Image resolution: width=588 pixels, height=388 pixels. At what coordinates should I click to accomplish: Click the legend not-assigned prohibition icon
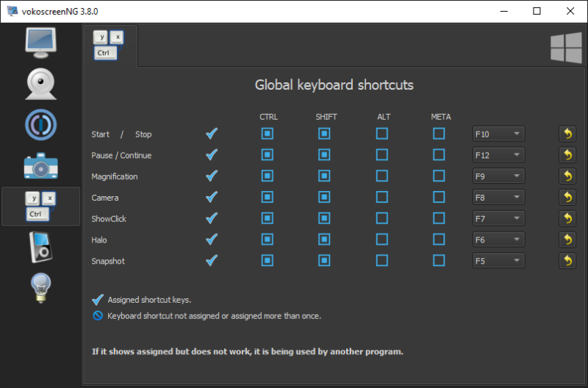click(98, 316)
